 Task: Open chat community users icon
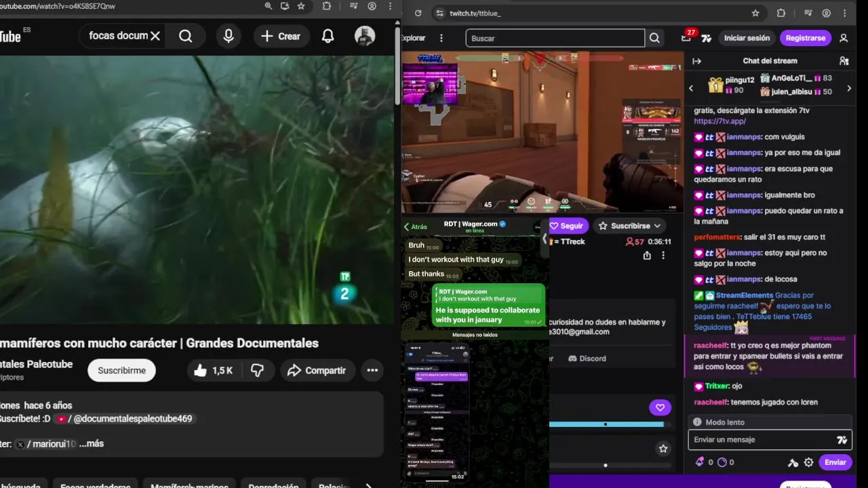point(844,61)
